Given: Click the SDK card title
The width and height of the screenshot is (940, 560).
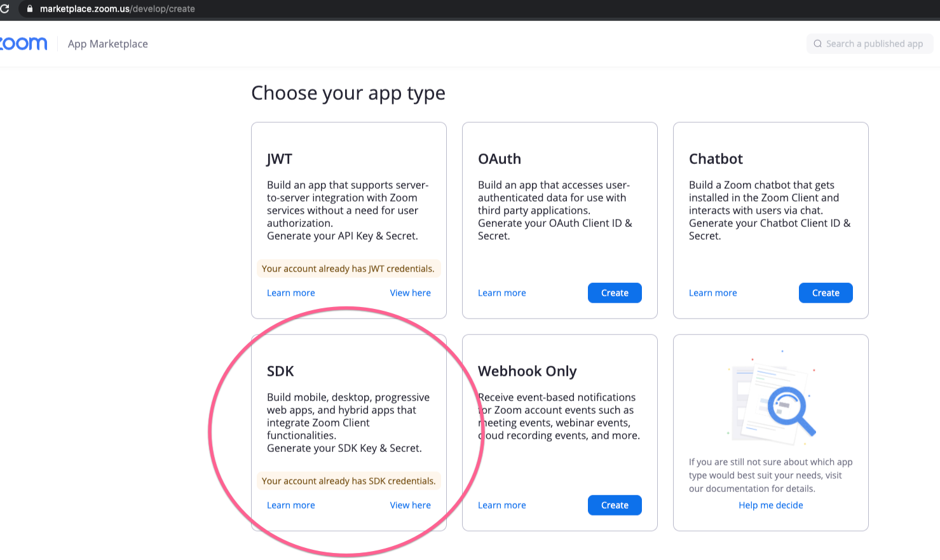Looking at the screenshot, I should click(280, 371).
